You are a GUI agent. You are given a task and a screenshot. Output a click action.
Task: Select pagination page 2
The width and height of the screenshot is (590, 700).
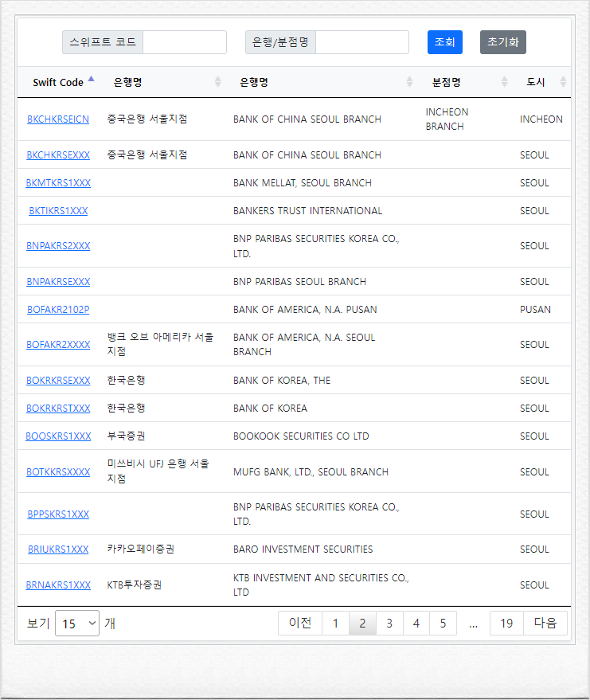(362, 623)
